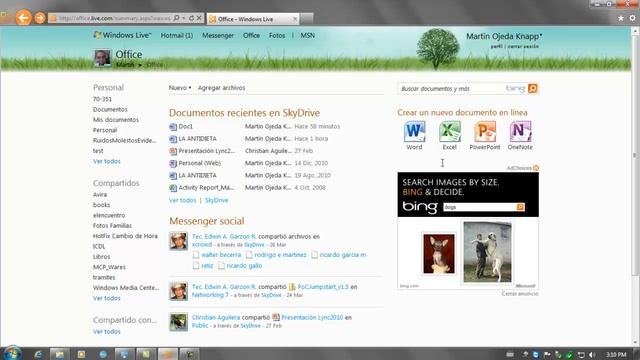Create a new PowerPoint presentation online
Image resolution: width=640 pixels, height=360 pixels.
pos(484,135)
